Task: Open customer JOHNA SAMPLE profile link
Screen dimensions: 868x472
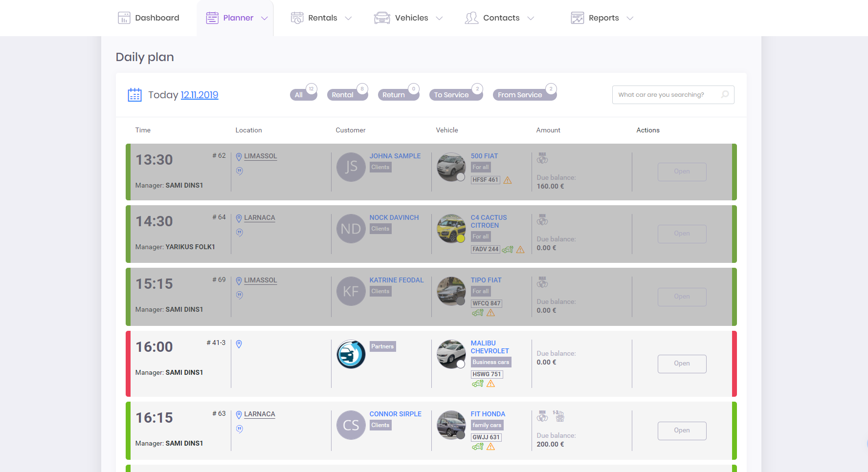Action: pos(395,155)
